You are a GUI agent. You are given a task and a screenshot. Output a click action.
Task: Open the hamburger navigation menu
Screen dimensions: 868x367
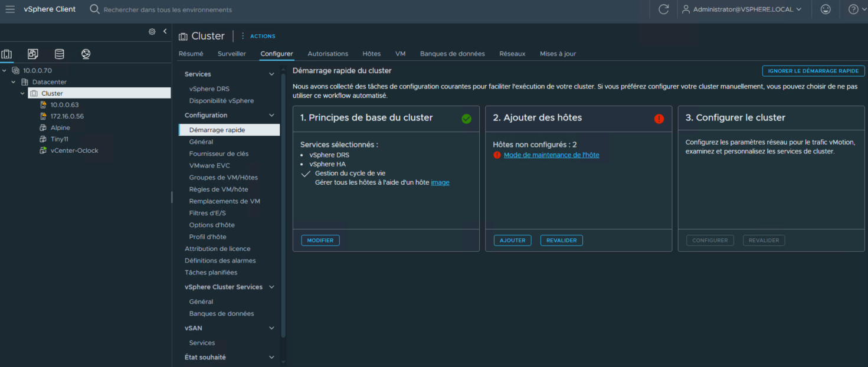(10, 9)
